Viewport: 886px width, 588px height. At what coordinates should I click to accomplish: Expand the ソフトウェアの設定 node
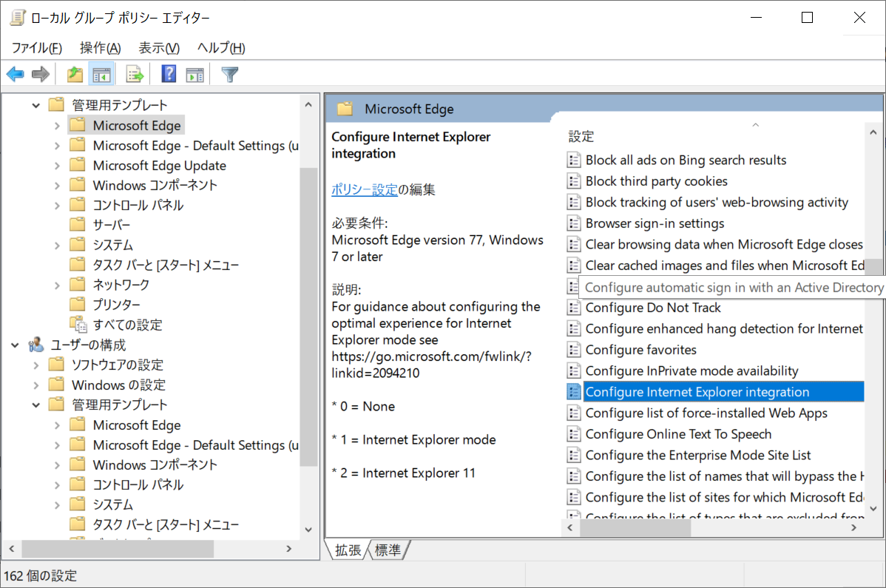click(36, 365)
